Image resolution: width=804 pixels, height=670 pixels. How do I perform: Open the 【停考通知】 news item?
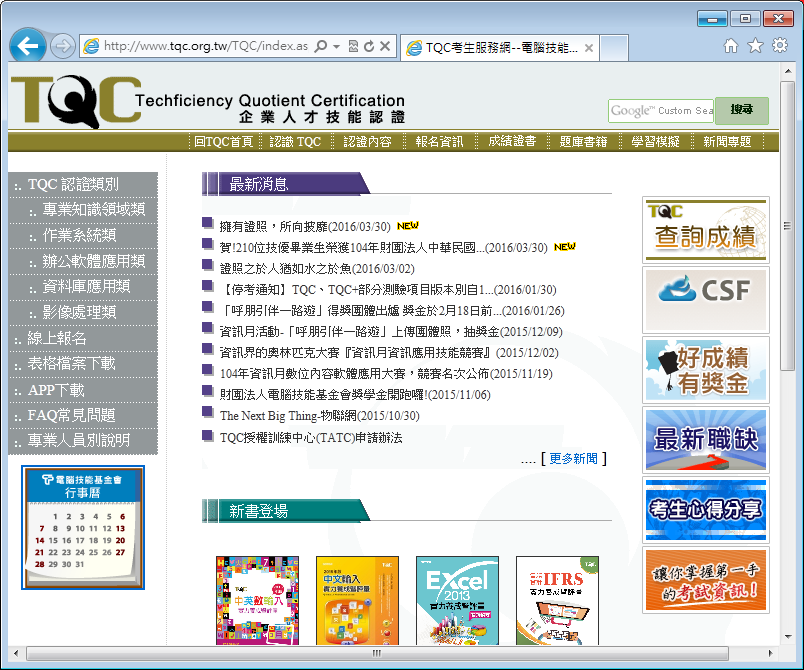pyautogui.click(x=388, y=290)
